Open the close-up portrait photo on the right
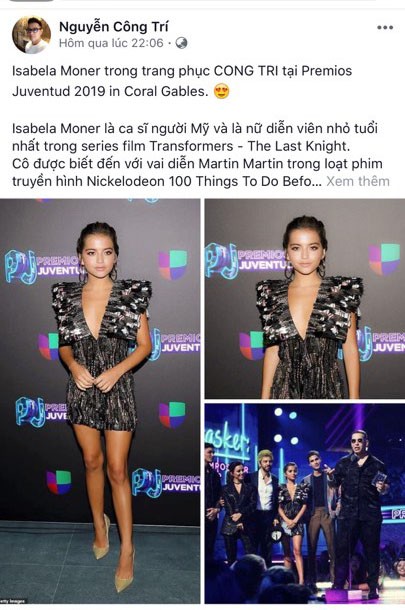Image resolution: width=405 pixels, height=610 pixels. 305,298
